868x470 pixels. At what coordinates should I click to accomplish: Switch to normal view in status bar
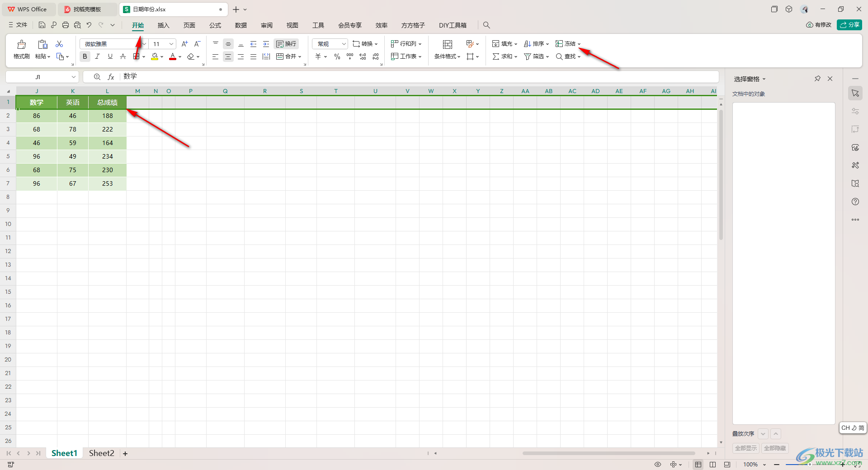coord(698,464)
